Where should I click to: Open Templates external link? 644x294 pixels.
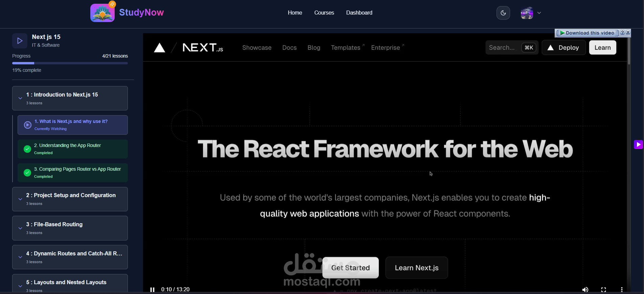point(348,48)
